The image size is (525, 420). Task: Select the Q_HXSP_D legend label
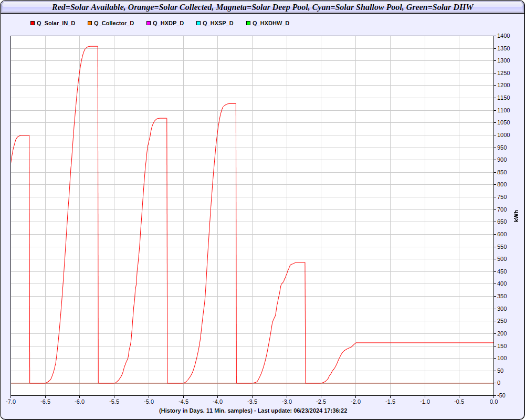(x=218, y=23)
